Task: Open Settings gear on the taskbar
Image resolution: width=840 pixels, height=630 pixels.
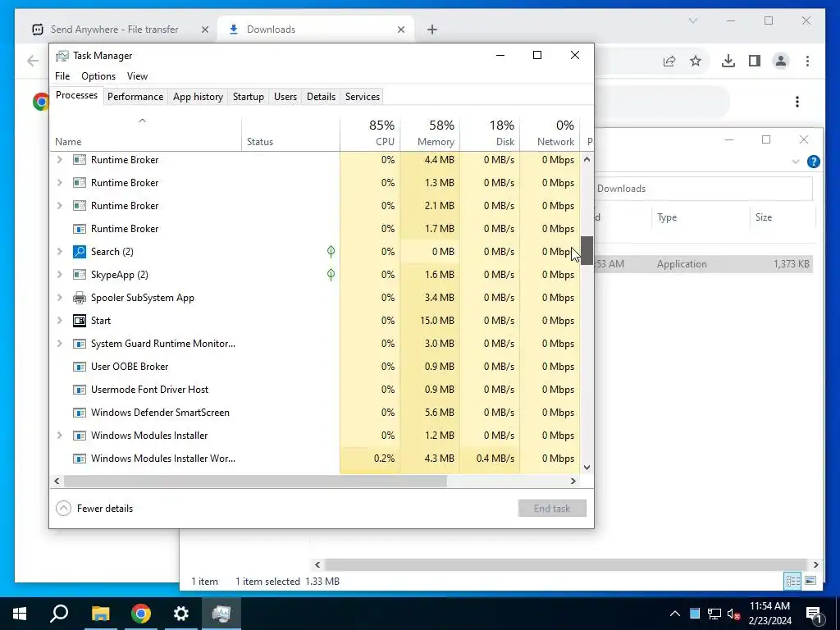Action: point(181,614)
